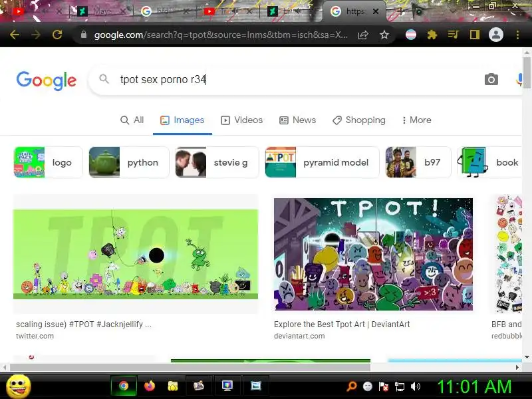Screen dimensions: 532x399
Task: Visit the twitter.com source link
Action: [35, 336]
